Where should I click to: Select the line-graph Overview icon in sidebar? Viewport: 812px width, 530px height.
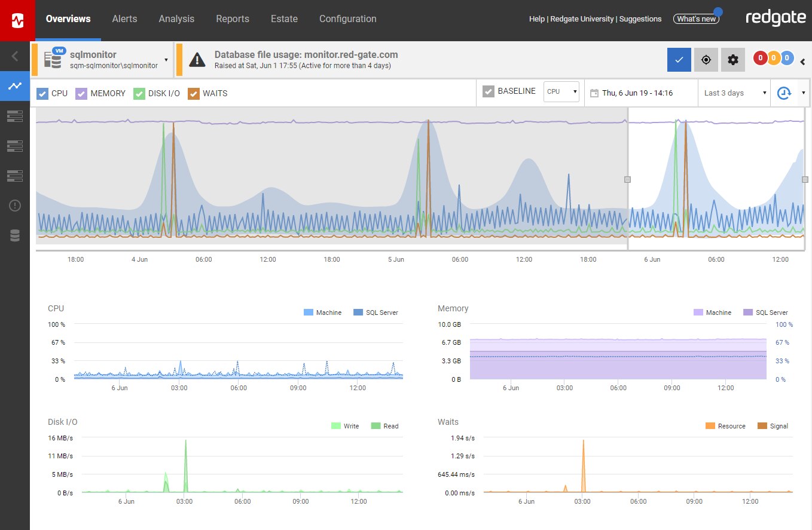tap(14, 86)
